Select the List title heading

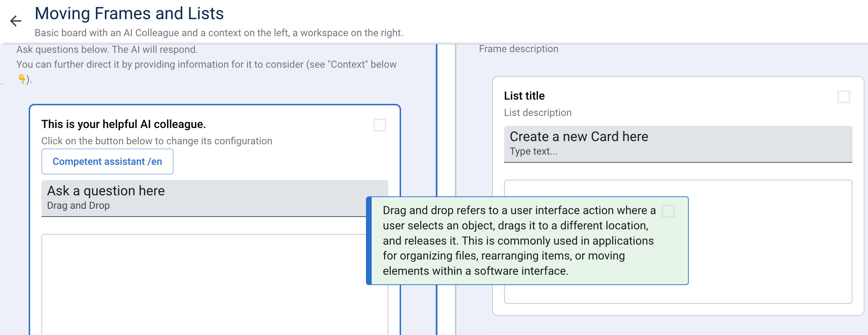(524, 96)
